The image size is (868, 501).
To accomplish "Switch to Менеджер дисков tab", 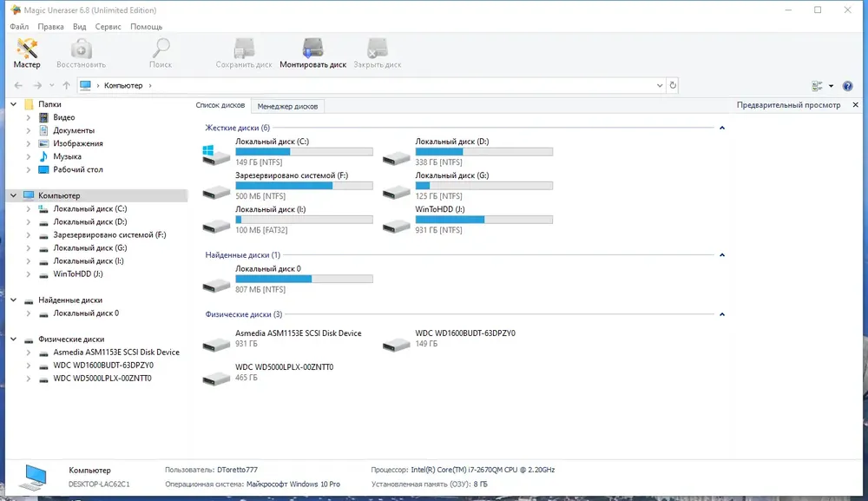I will (287, 106).
